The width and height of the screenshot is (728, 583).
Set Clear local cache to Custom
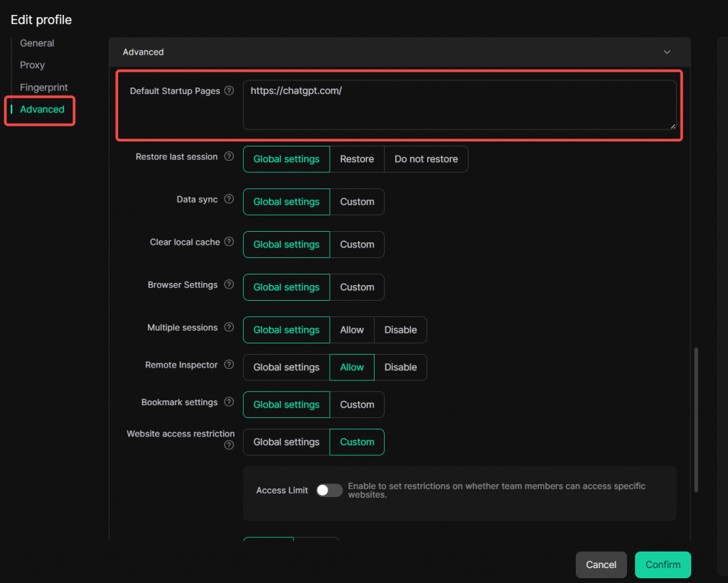(357, 245)
